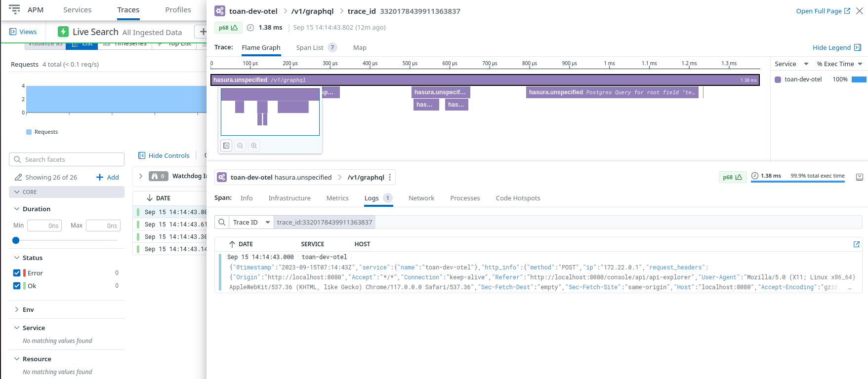The height and width of the screenshot is (379, 868).
Task: Collapse the CORE facet group
Action: point(17,192)
